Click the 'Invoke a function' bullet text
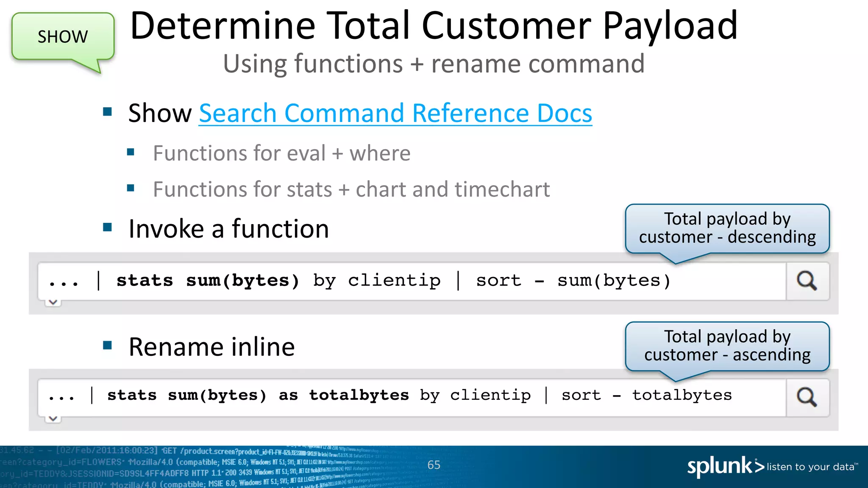 click(229, 229)
